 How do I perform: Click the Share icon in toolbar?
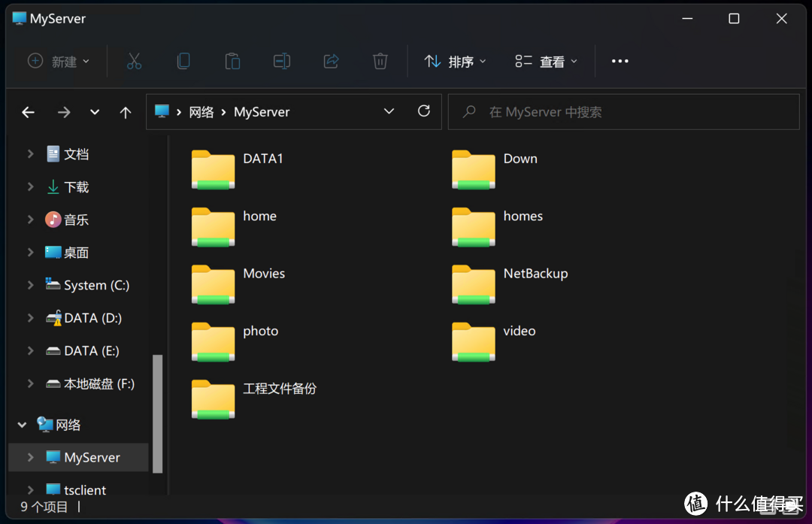331,62
